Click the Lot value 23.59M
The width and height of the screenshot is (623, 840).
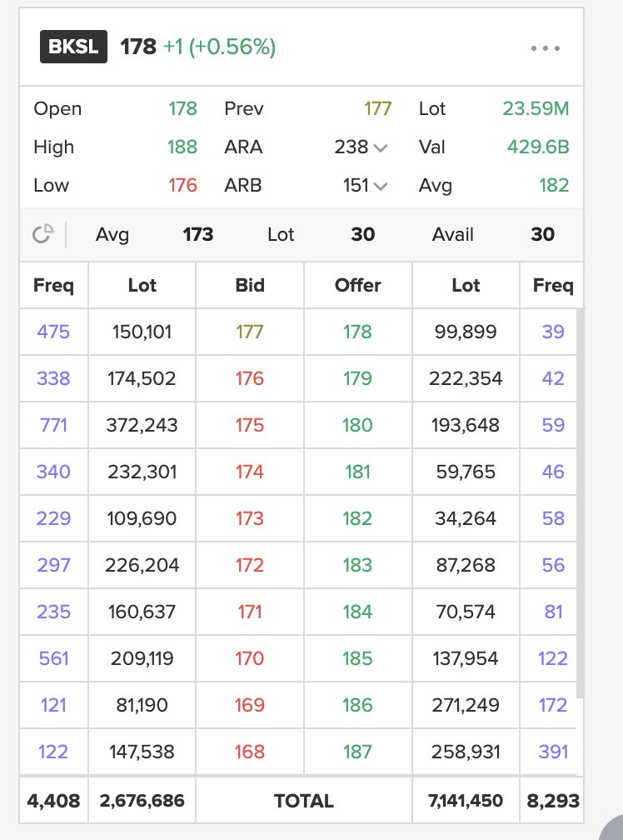tap(536, 108)
